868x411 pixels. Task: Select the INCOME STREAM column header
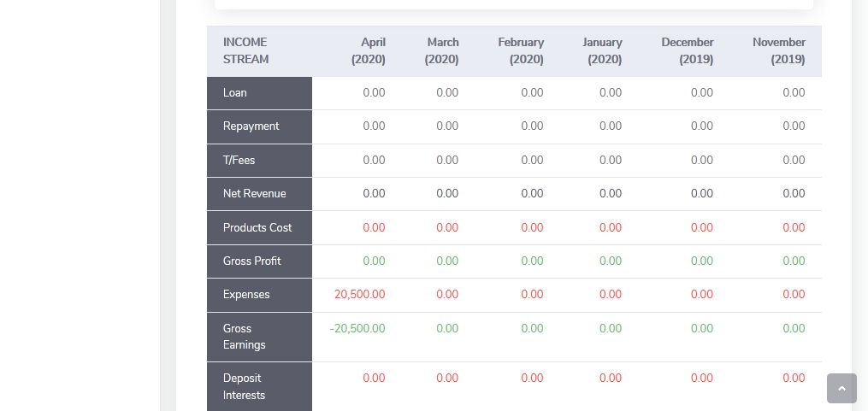pos(246,51)
